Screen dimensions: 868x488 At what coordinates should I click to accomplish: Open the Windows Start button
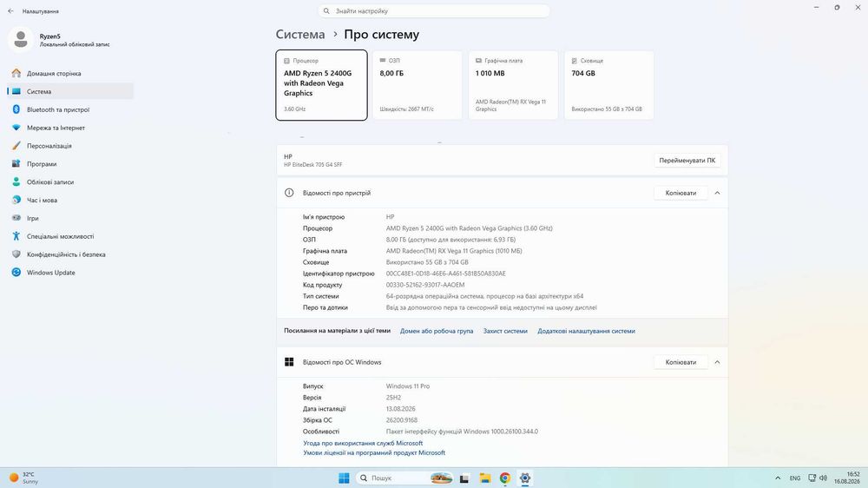pos(344,478)
